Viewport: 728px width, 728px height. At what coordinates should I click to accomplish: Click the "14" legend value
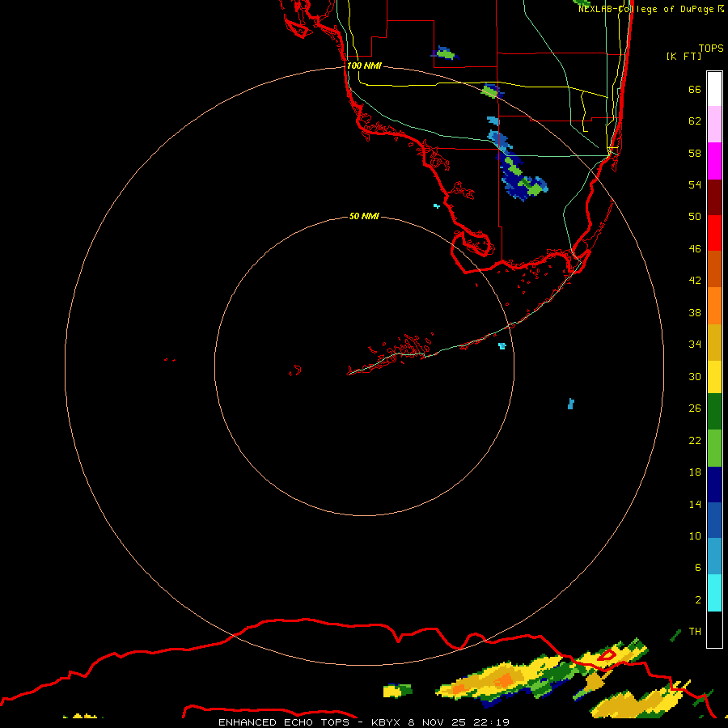tap(695, 504)
